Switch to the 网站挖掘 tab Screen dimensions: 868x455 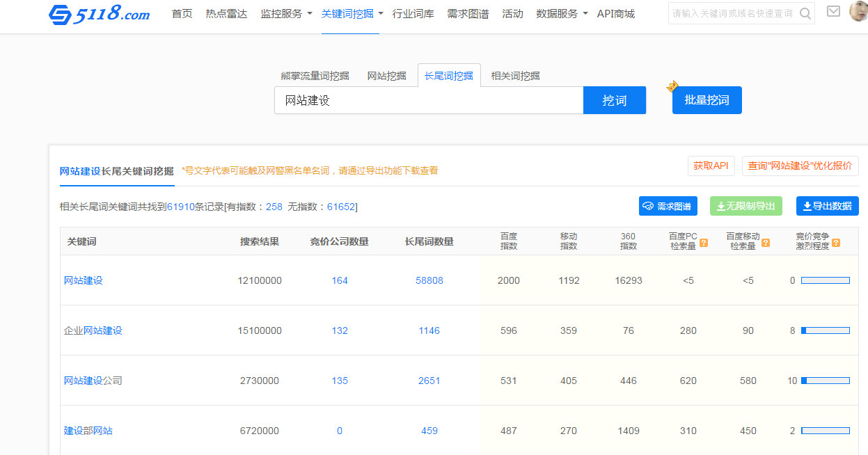[x=386, y=76]
